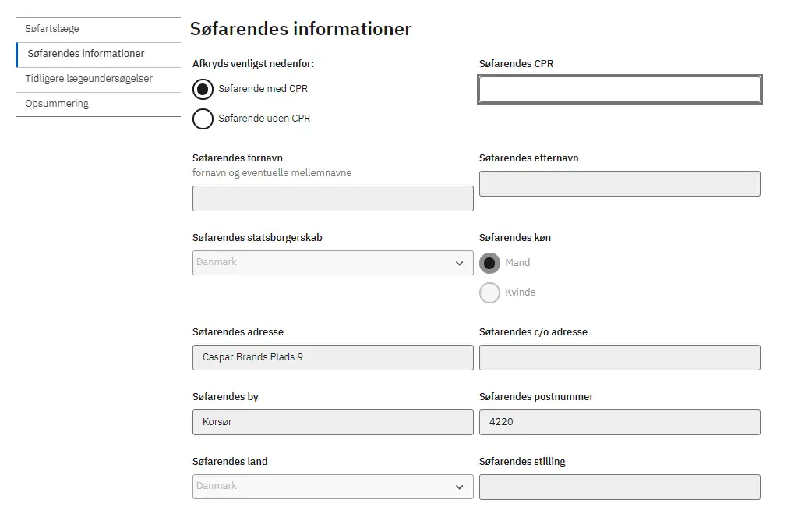The image size is (812, 521).
Task: Choose Kvinde as søfarendes køn
Action: point(489,292)
